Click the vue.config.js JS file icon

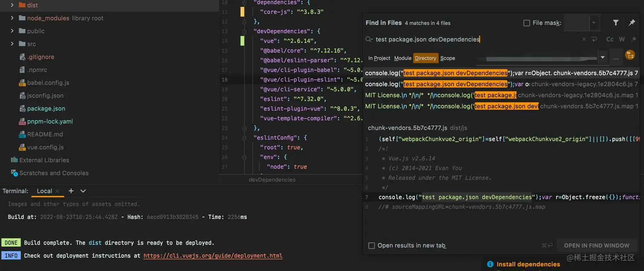coord(23,147)
